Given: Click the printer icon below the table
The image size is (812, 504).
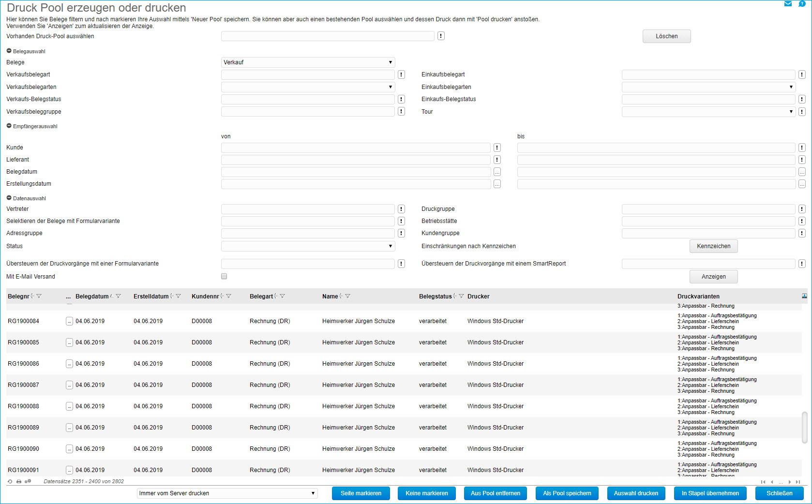Looking at the screenshot, I should click(19, 481).
